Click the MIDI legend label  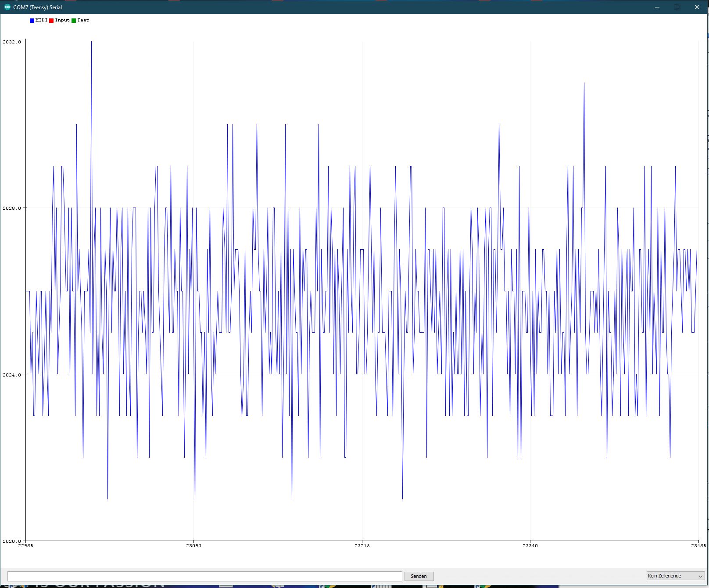(x=41, y=20)
